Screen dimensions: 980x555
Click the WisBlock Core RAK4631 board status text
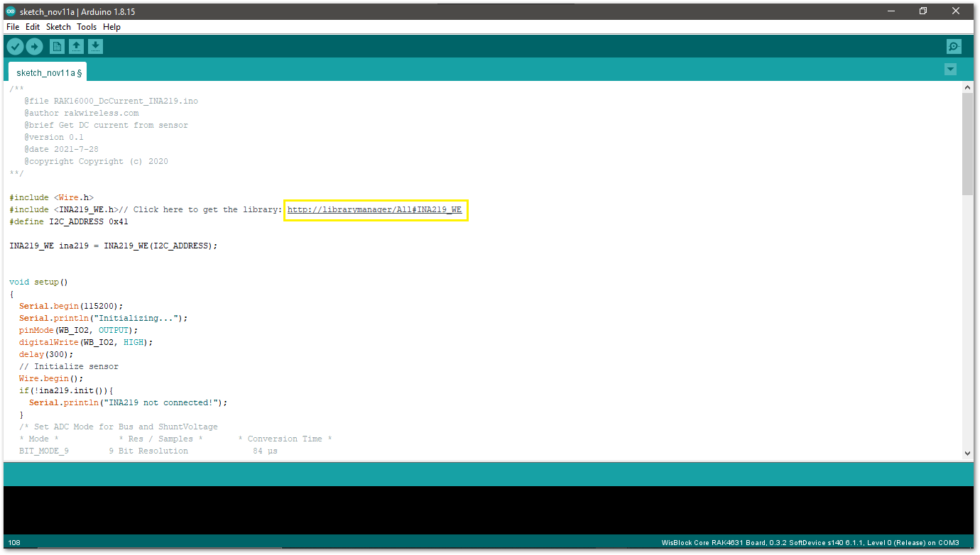coord(810,543)
